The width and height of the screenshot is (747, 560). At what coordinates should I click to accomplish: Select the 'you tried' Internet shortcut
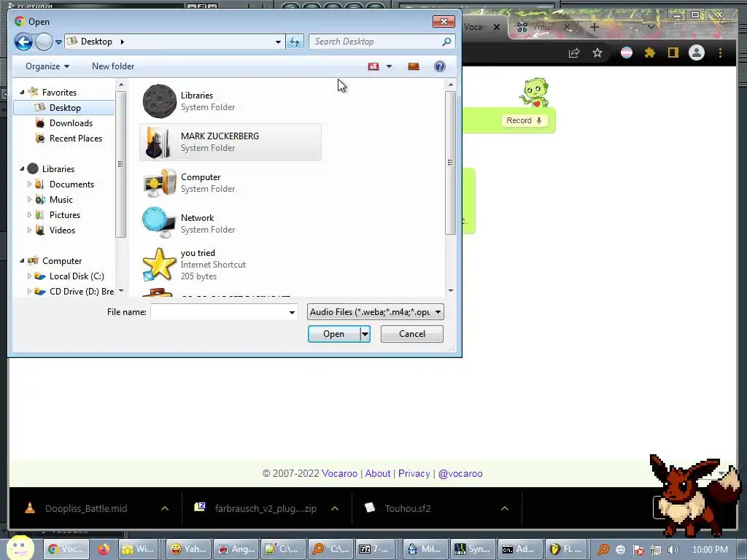coord(231,264)
